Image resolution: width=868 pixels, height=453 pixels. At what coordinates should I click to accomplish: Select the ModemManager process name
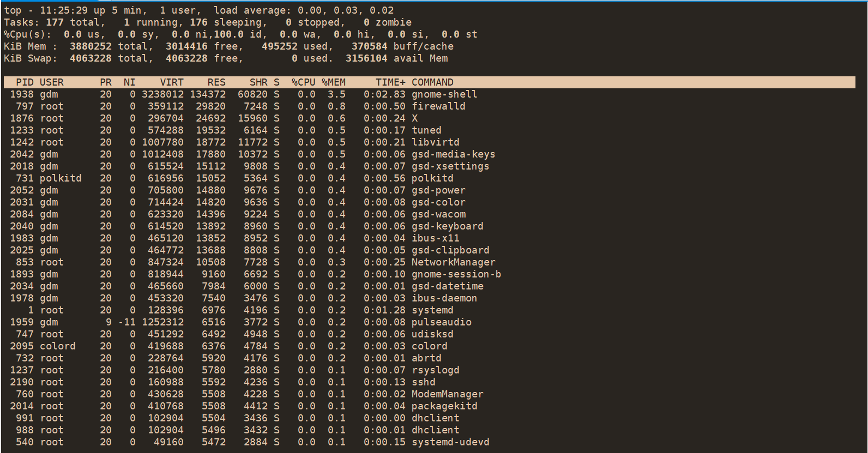448,394
